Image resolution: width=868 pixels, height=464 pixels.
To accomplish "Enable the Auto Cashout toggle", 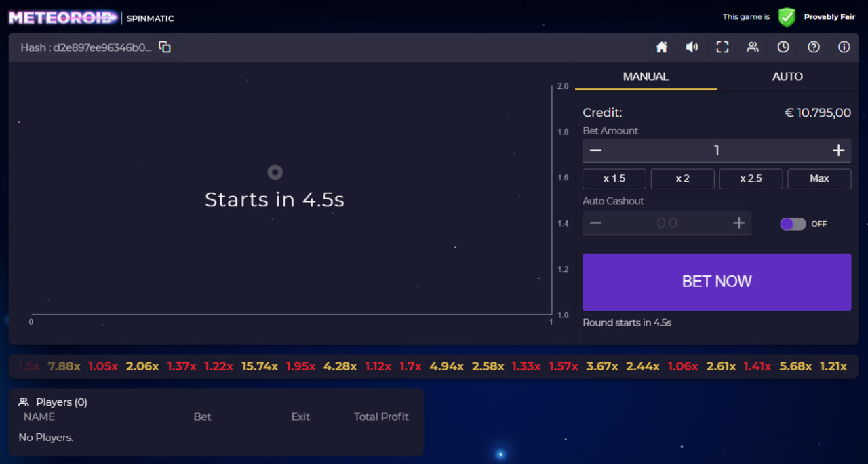I will click(793, 223).
